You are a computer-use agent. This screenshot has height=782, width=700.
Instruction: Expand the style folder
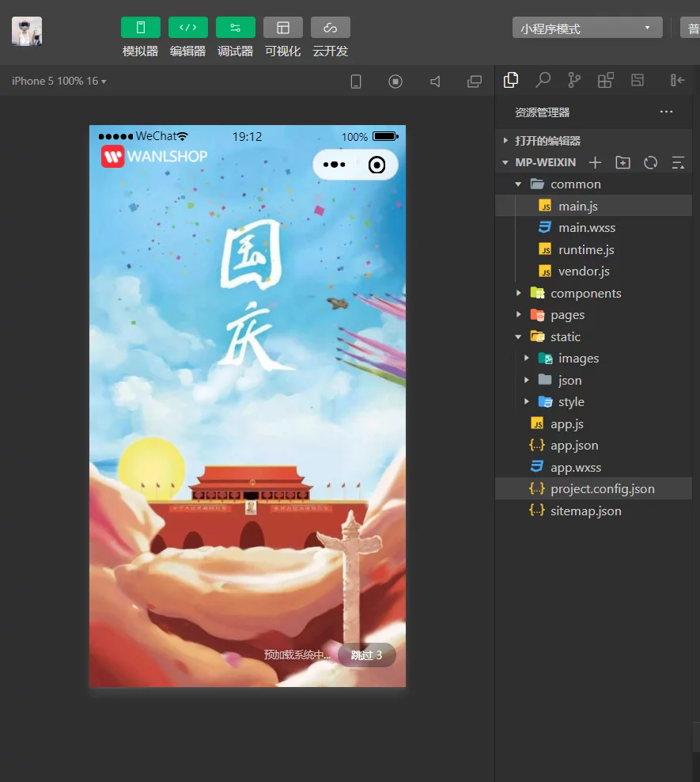coord(594,401)
